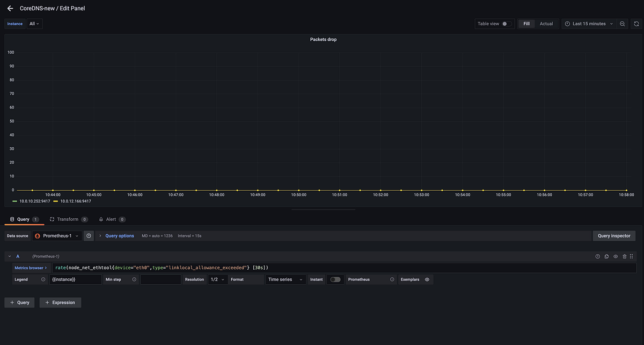The width and height of the screenshot is (644, 345).
Task: Enable the Table view switch
Action: (507, 24)
